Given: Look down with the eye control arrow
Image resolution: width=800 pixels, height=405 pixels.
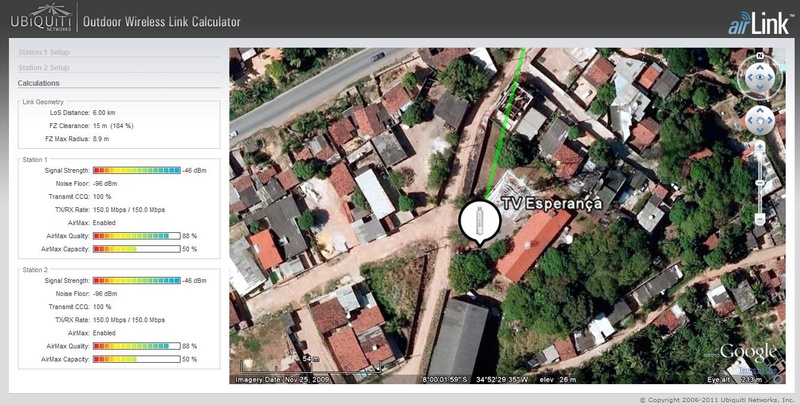Looking at the screenshot, I should [x=760, y=88].
